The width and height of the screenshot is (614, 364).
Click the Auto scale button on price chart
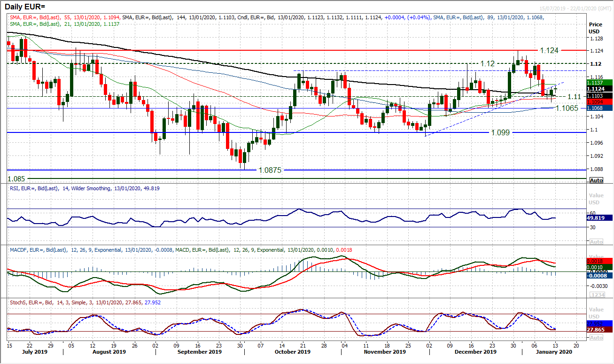coord(596,180)
